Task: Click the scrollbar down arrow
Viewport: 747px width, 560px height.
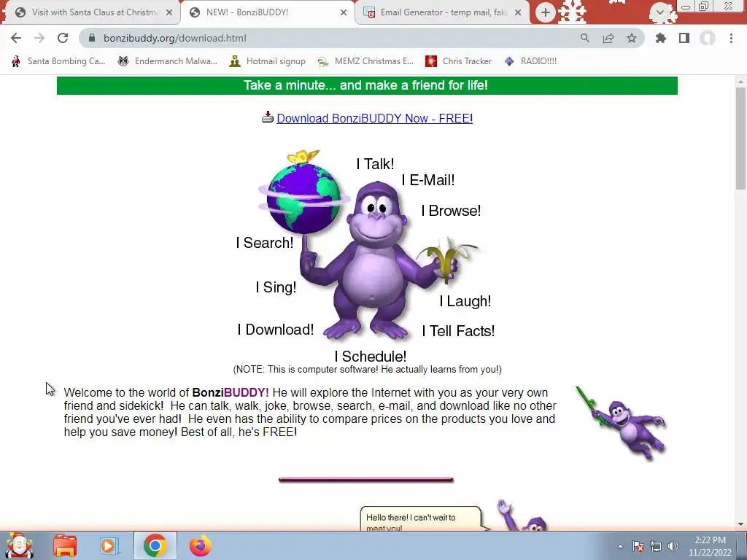Action: coord(740,524)
